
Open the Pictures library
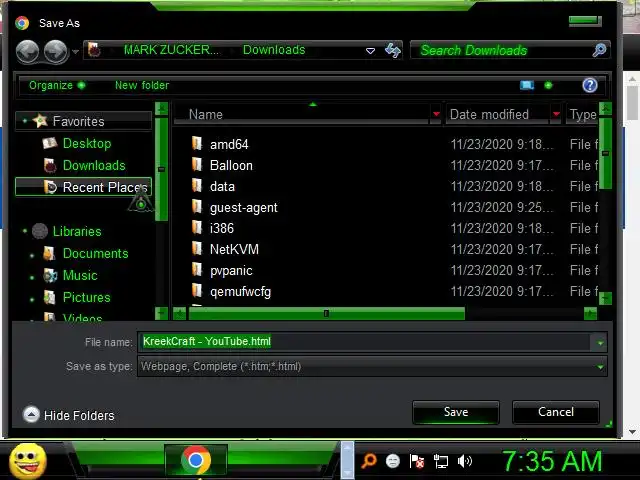(87, 298)
